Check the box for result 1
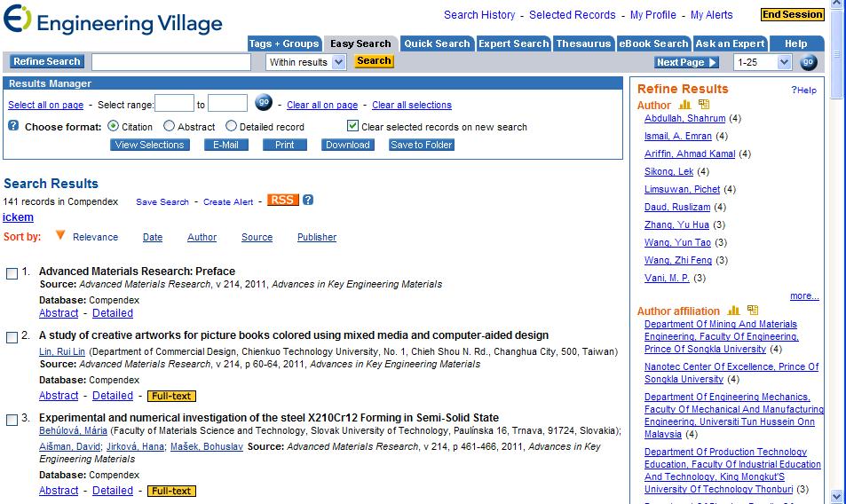The image size is (846, 504). [x=12, y=274]
